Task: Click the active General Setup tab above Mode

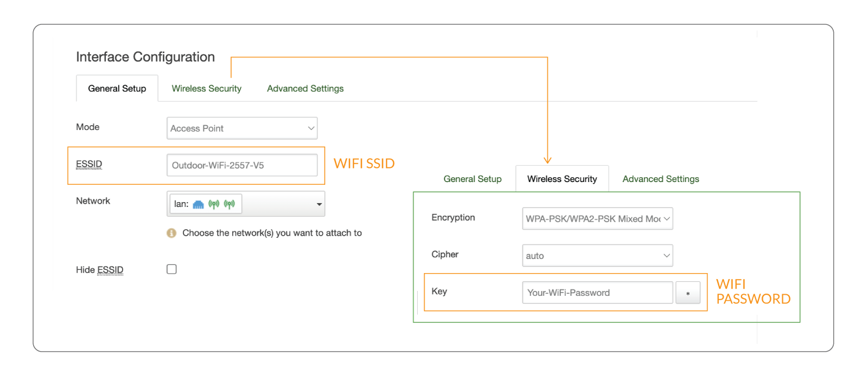Action: click(x=117, y=88)
